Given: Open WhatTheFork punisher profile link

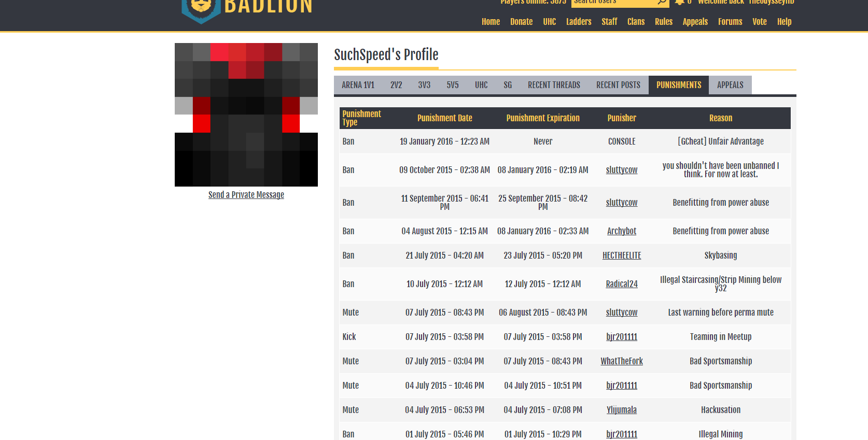Looking at the screenshot, I should (x=622, y=361).
